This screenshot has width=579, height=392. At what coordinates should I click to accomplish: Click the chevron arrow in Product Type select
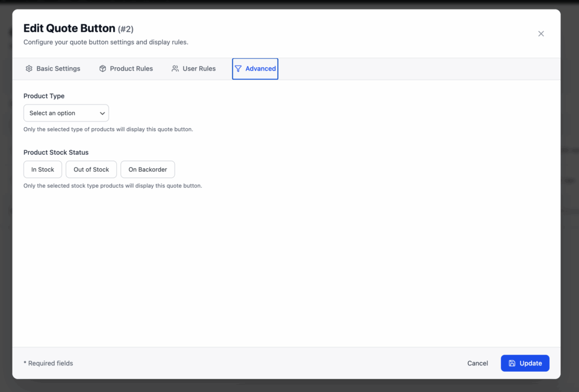(x=102, y=113)
